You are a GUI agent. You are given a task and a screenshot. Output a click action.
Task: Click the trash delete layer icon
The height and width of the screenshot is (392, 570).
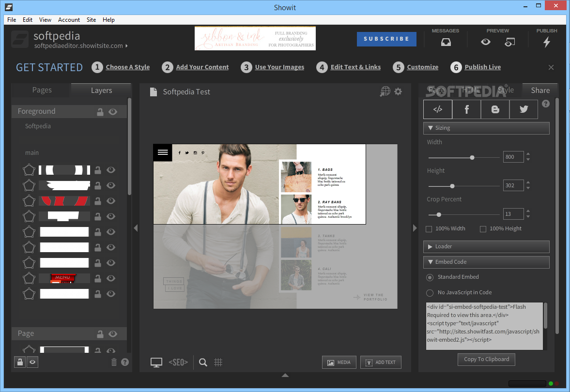tap(114, 362)
